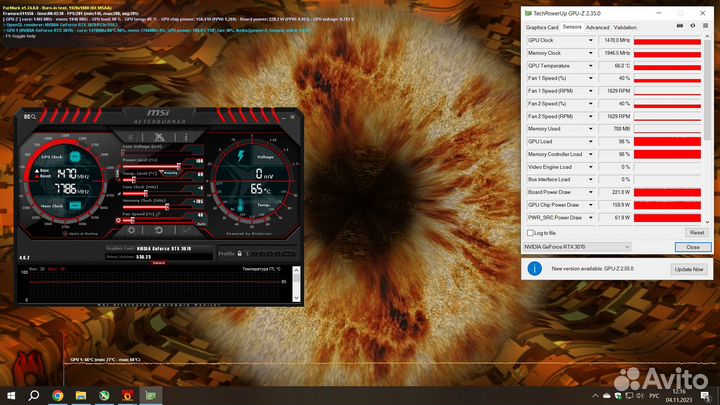Expand the GPU Temperature sensor dropdown
Image resolution: width=720 pixels, height=405 pixels.
pyautogui.click(x=591, y=66)
